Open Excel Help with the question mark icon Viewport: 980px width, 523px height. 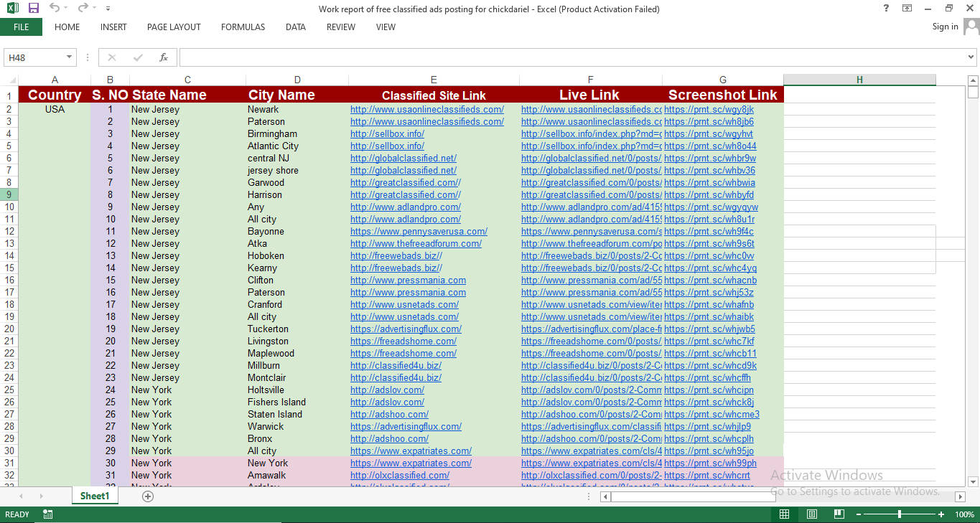[885, 8]
